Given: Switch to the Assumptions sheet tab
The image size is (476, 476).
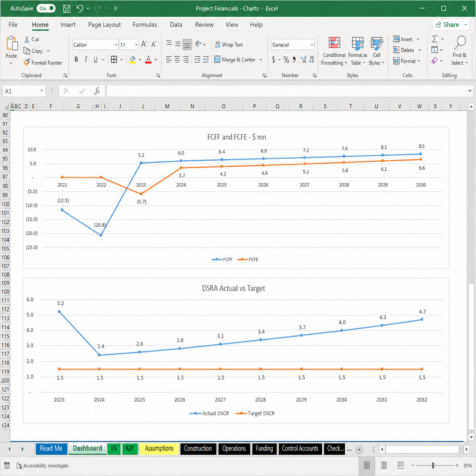Looking at the screenshot, I should point(159,449).
